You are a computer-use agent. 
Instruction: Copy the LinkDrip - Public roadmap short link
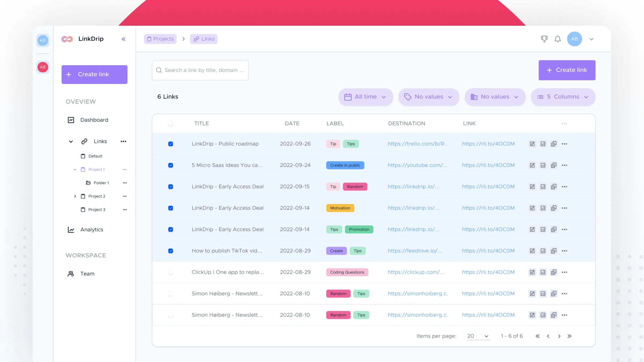554,144
